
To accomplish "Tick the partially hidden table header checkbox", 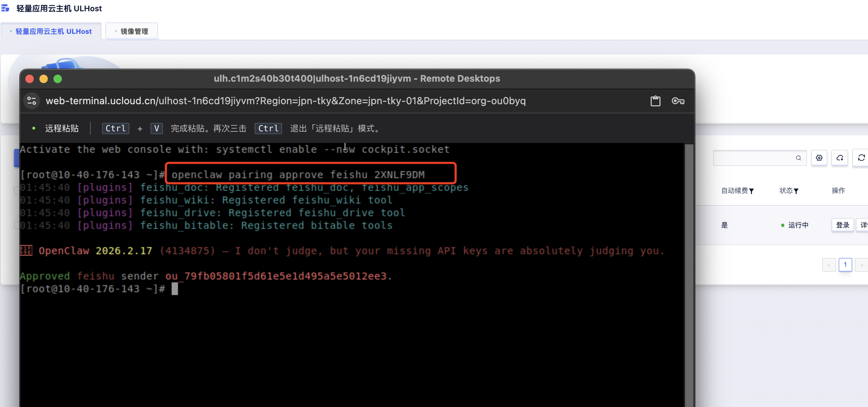I will coord(16,190).
